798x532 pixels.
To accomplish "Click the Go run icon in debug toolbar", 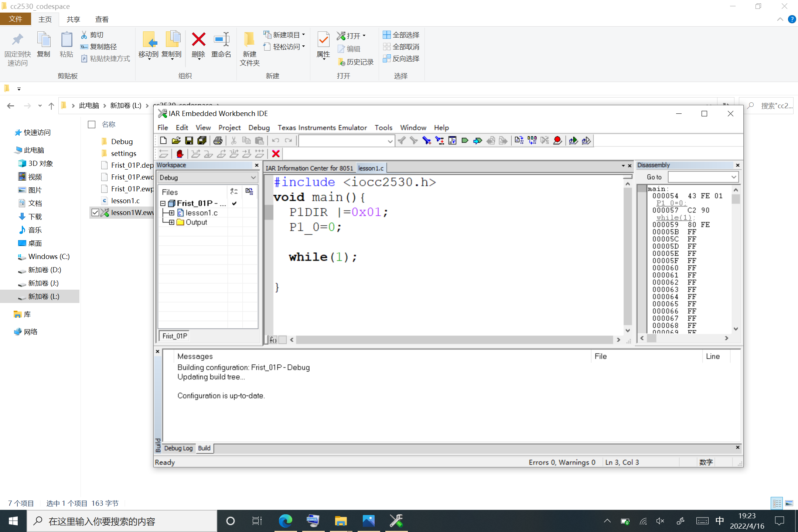I will coord(260,154).
